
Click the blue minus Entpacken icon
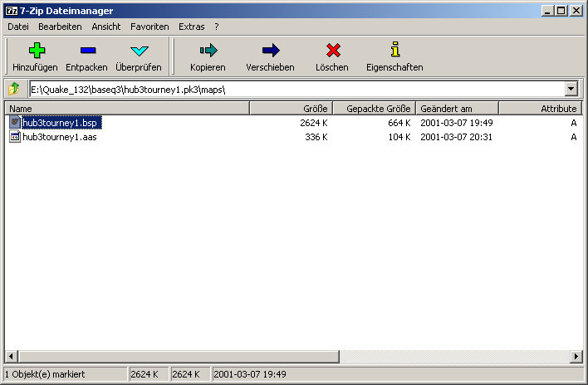(88, 50)
